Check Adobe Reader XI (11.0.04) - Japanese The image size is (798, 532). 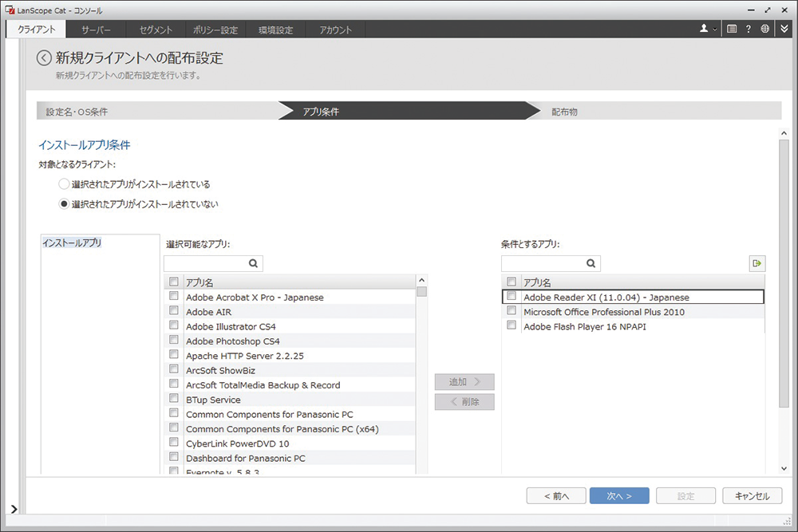point(512,296)
